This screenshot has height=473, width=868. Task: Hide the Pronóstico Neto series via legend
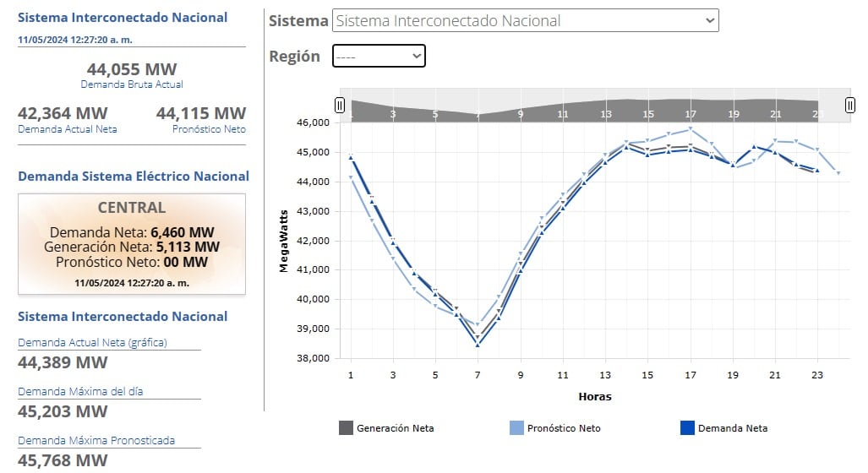tap(555, 428)
